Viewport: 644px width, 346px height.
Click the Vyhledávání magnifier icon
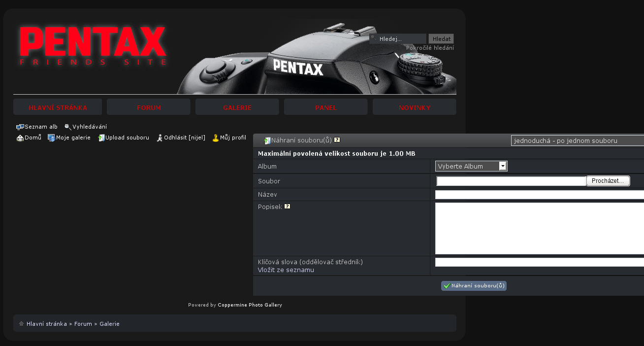tap(68, 127)
